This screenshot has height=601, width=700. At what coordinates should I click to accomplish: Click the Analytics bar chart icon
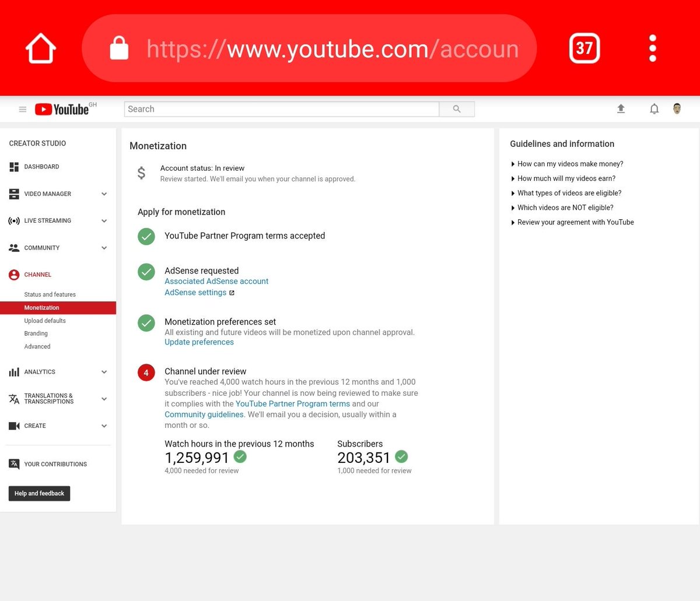coord(14,372)
